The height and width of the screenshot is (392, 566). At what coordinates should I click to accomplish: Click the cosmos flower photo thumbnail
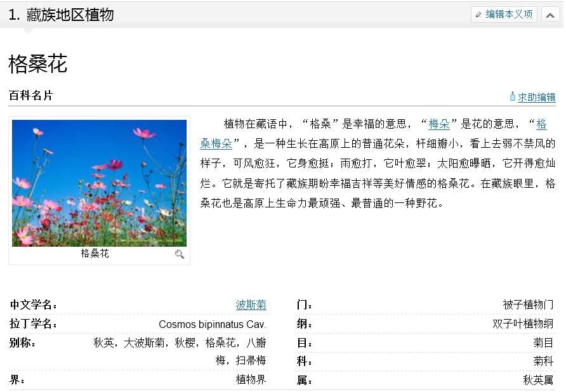click(x=99, y=183)
